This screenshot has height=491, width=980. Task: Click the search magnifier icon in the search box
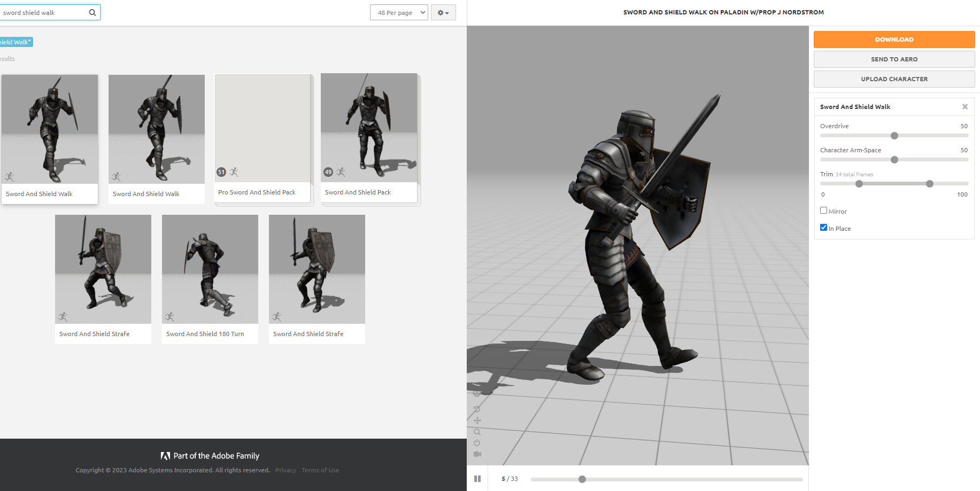click(x=92, y=12)
